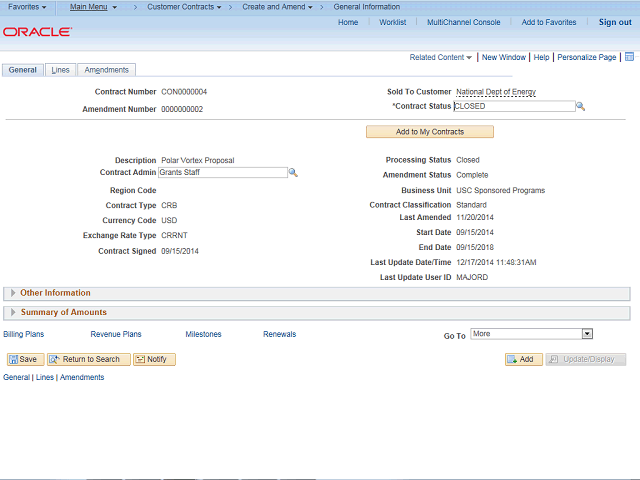Open the Revenue Plans link
The height and width of the screenshot is (480, 640).
116,334
